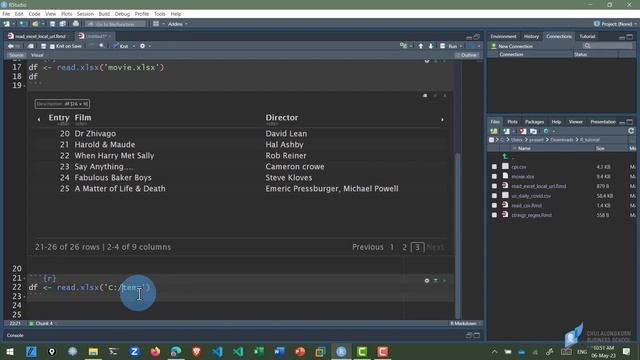Switch to the History tab

tap(531, 36)
